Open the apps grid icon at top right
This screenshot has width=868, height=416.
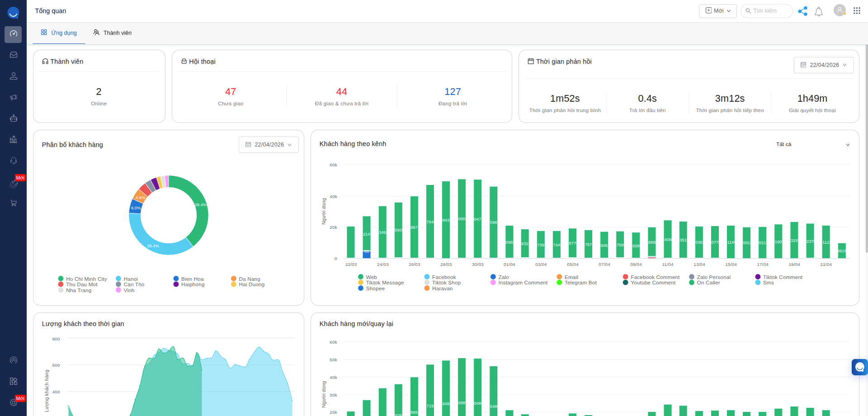click(x=857, y=11)
